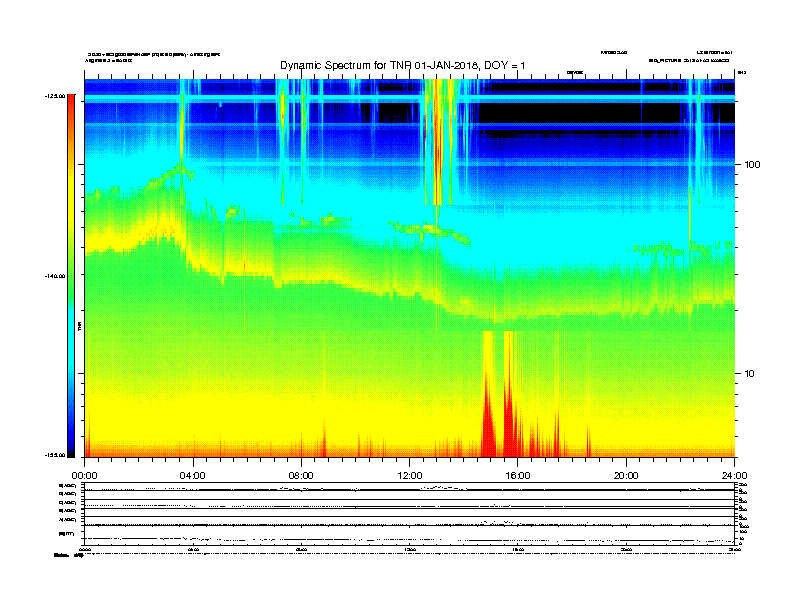Click the -140.00 color scale label
Viewport: 792px width, 612px height.
55,276
